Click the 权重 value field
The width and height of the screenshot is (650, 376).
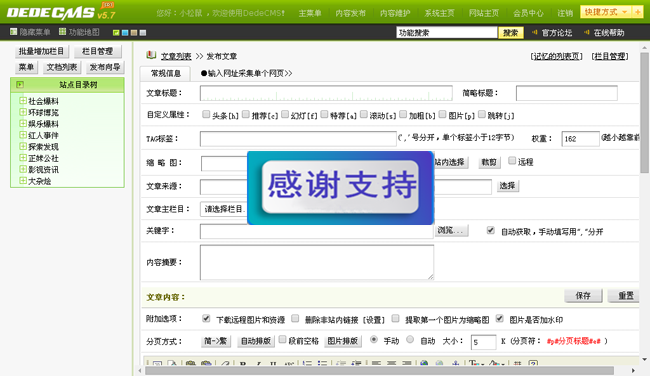(580, 139)
